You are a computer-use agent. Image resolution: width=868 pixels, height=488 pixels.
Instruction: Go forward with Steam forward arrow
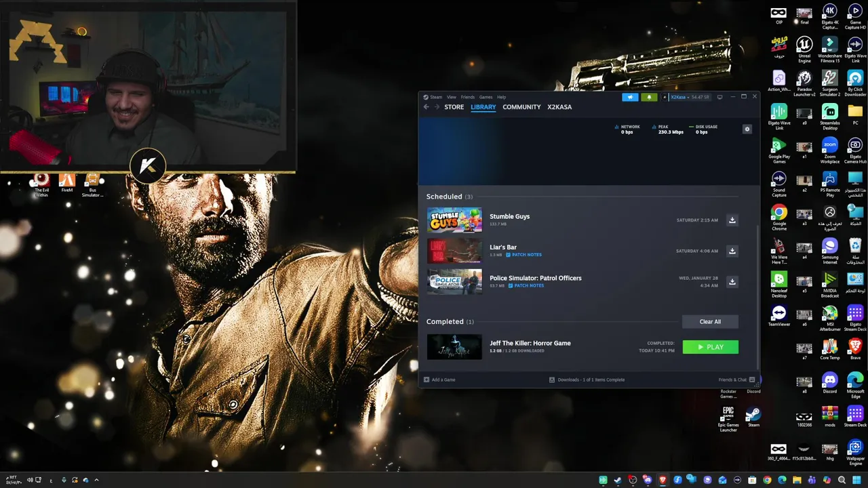coord(437,107)
